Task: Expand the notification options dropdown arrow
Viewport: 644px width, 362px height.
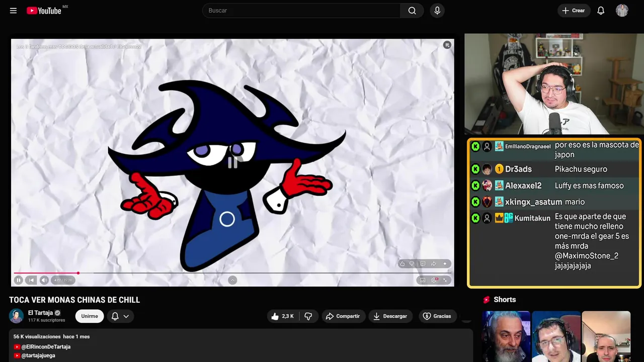Action: coord(126,316)
